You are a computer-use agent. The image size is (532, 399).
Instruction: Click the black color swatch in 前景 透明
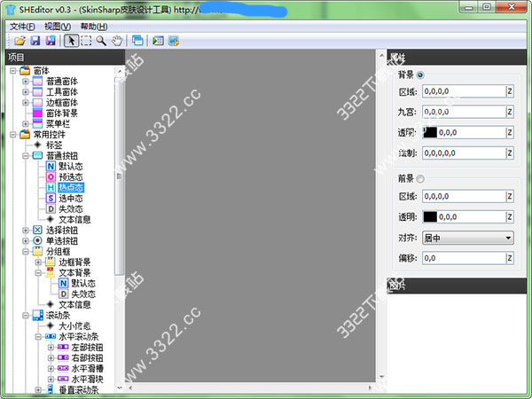tap(430, 217)
